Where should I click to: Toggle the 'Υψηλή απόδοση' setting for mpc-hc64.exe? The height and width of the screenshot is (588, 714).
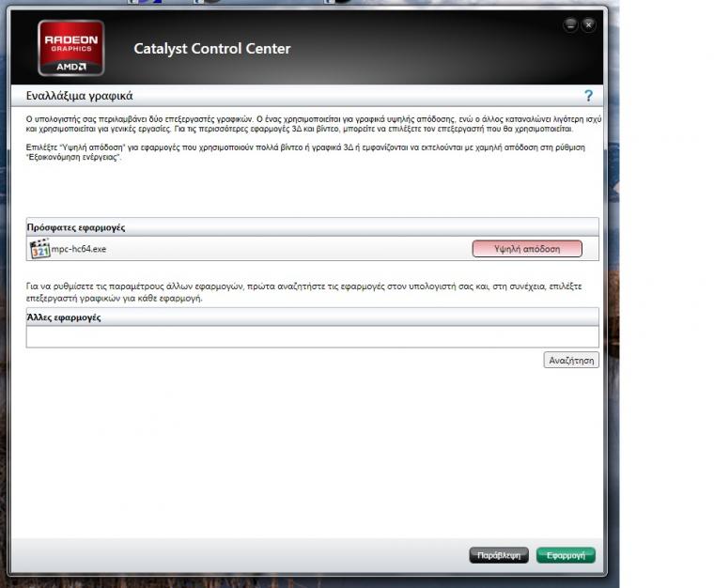(526, 249)
